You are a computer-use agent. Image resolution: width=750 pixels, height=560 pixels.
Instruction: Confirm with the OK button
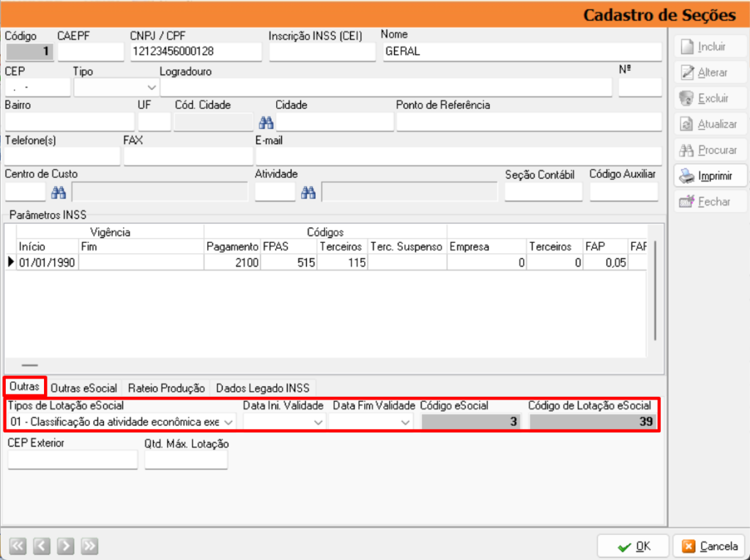pyautogui.click(x=633, y=546)
